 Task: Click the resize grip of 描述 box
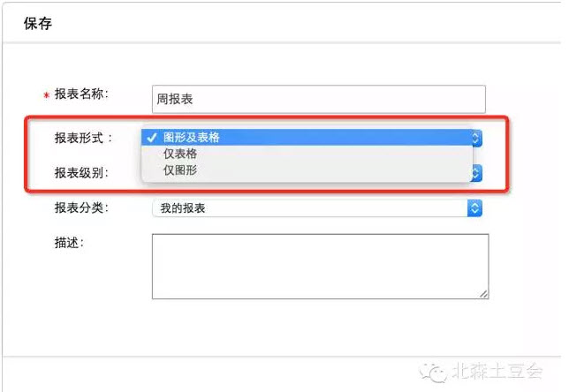tap(483, 294)
